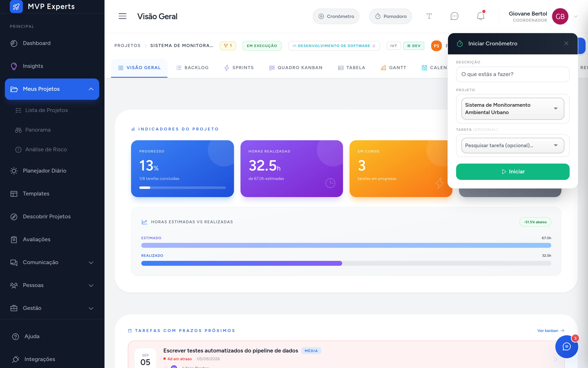Click the DEV tag

(414, 46)
